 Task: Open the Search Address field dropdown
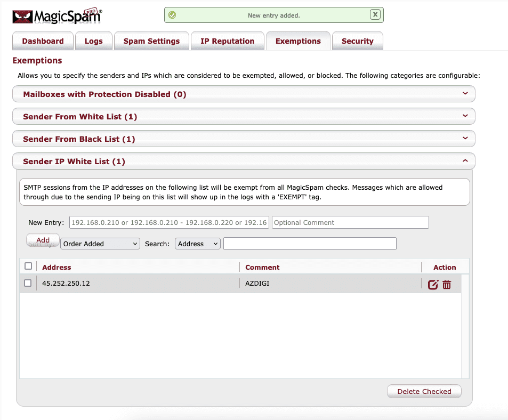point(197,244)
